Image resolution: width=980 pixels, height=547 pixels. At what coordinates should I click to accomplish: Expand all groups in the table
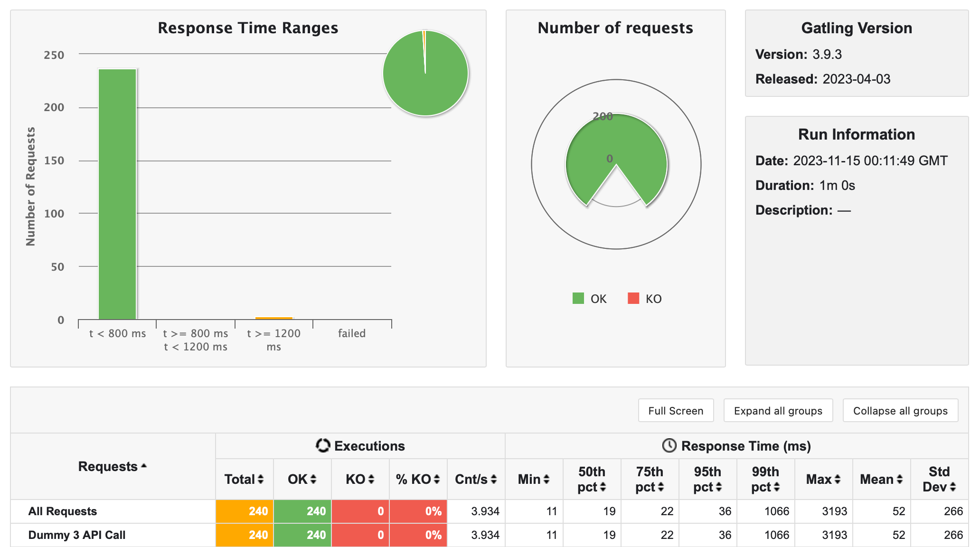click(x=778, y=411)
